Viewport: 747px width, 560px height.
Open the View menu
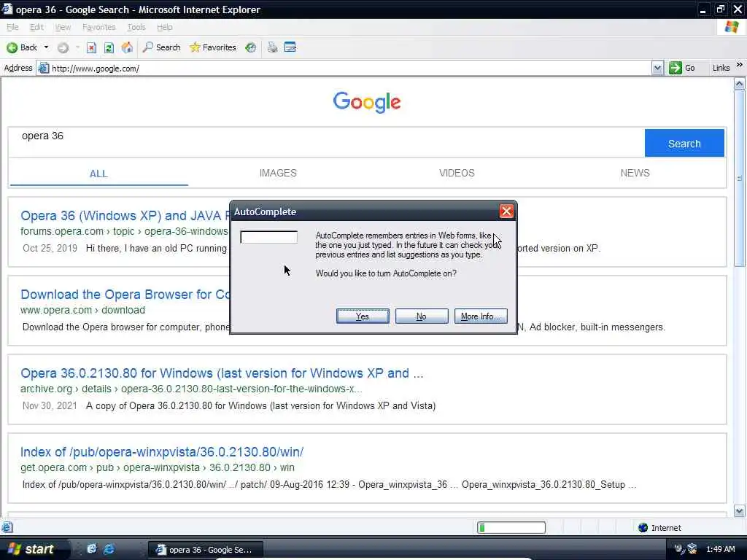pos(63,27)
